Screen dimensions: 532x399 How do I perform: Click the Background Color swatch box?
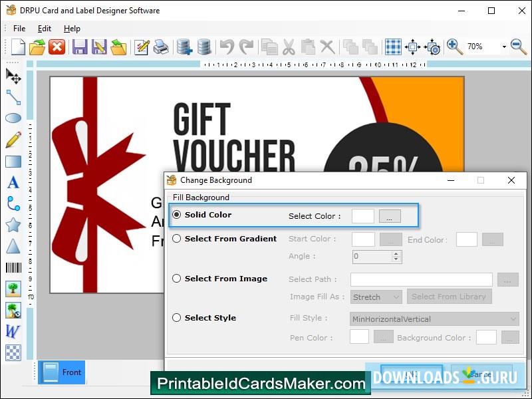[x=486, y=337]
